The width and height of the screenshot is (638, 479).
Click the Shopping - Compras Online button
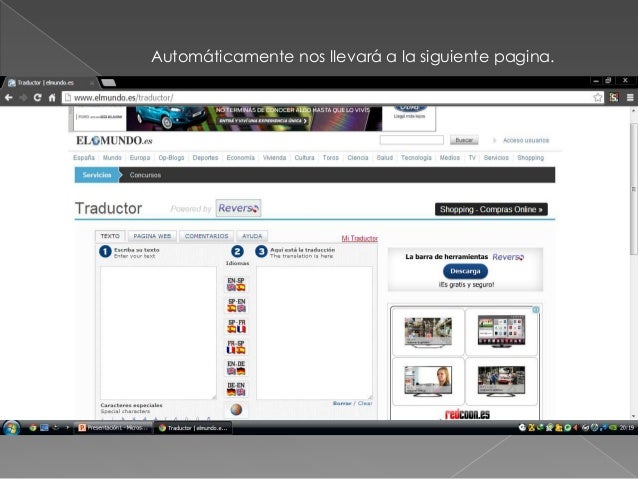[x=491, y=209]
